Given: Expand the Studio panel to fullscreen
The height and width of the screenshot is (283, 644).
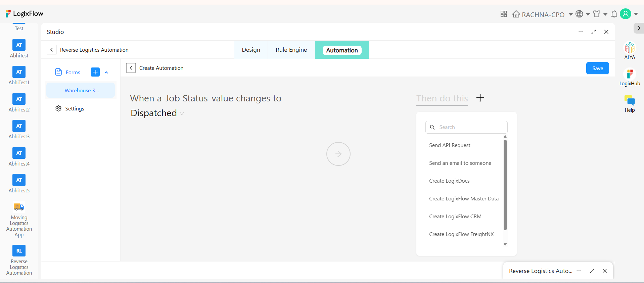Looking at the screenshot, I should pyautogui.click(x=594, y=32).
